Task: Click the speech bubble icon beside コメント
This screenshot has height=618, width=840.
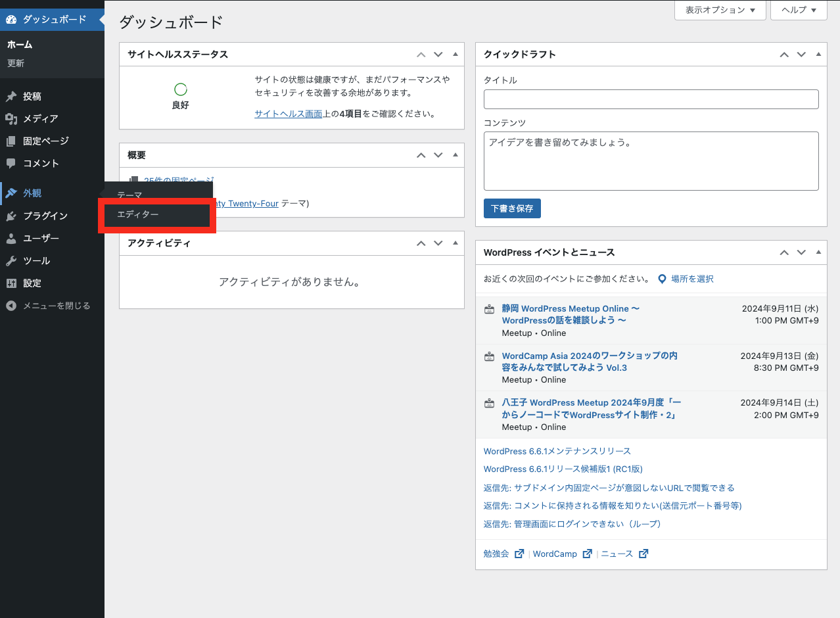Action: click(x=11, y=163)
